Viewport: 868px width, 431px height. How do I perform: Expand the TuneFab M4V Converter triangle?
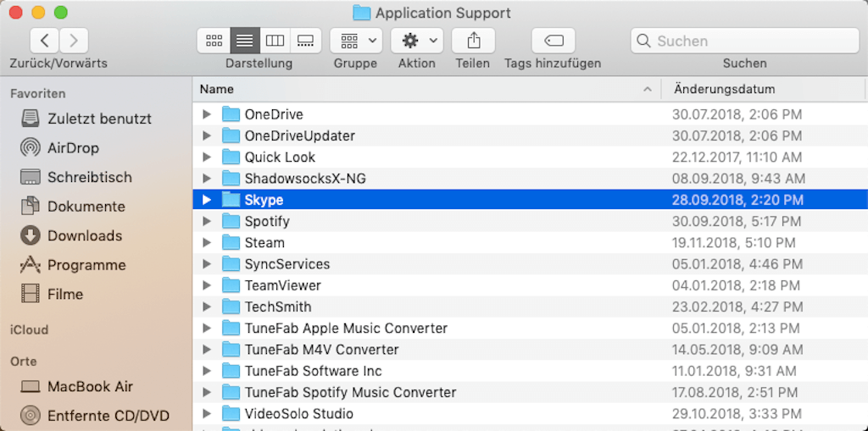pyautogui.click(x=207, y=350)
